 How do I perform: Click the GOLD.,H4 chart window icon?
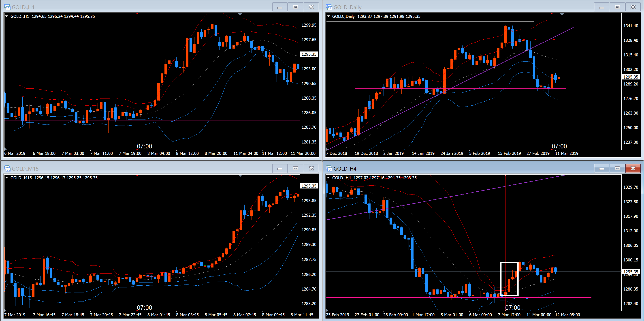[329, 169]
